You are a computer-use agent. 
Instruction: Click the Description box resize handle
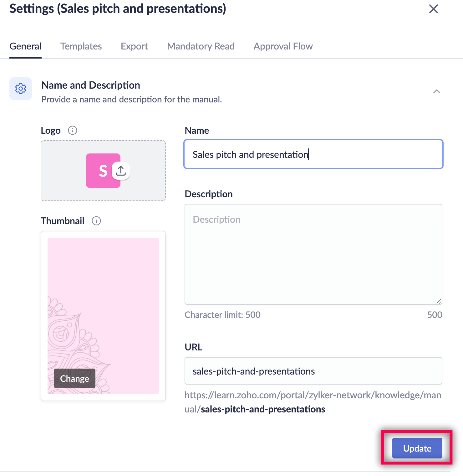439,301
